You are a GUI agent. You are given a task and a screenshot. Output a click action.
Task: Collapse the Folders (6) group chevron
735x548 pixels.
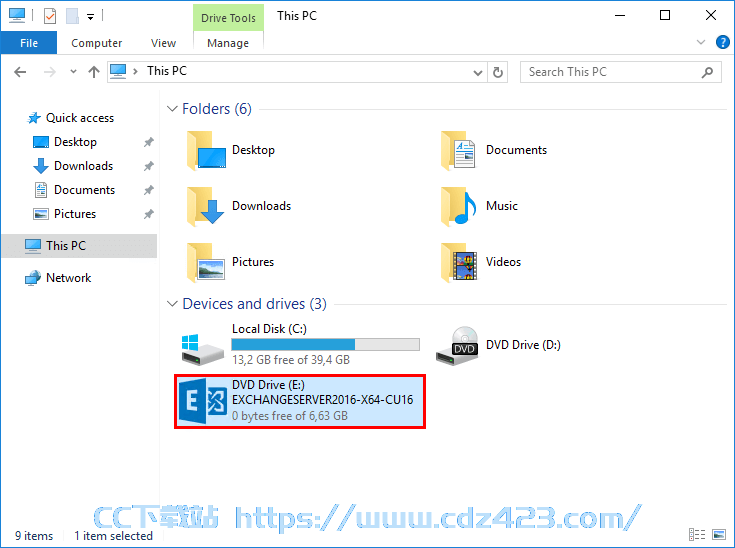[x=172, y=109]
